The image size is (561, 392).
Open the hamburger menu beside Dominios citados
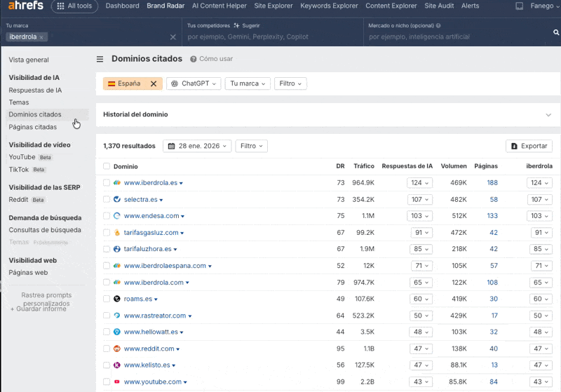[100, 60]
